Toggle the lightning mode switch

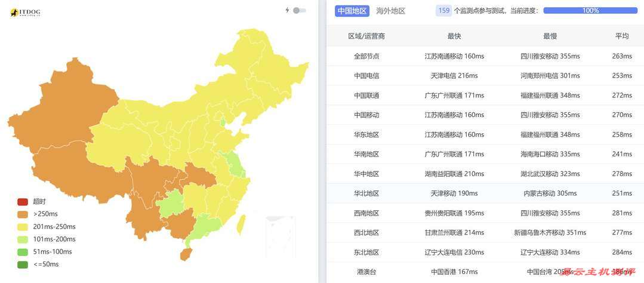[300, 11]
